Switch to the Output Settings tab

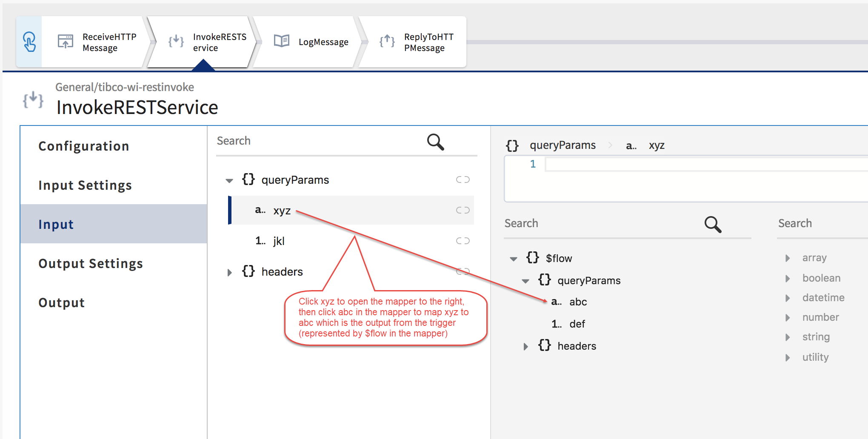91,264
